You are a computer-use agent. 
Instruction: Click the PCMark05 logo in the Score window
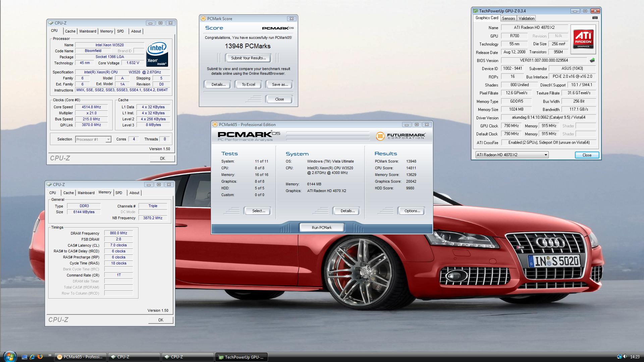click(x=278, y=28)
